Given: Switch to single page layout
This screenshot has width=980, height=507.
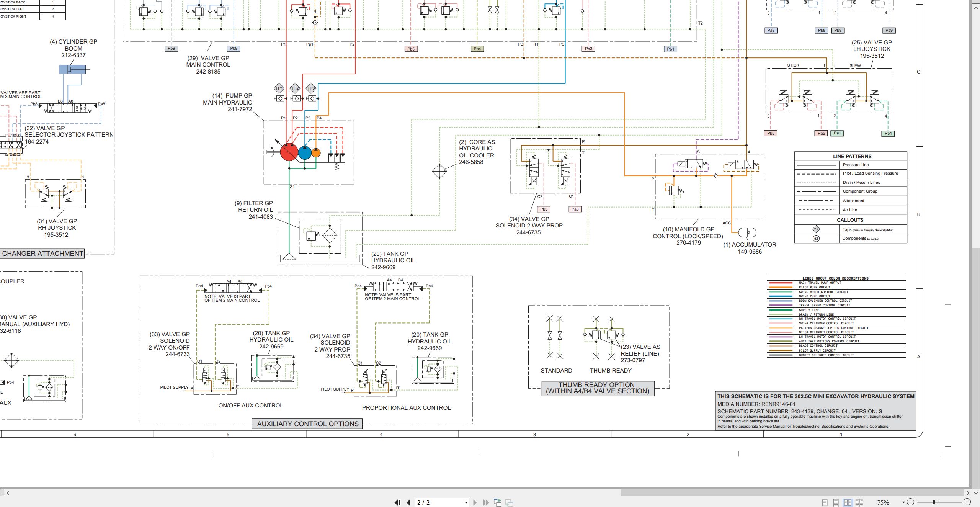Looking at the screenshot, I should pos(825,502).
